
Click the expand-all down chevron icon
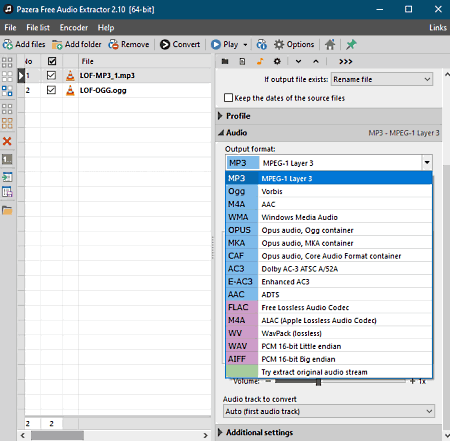pyautogui.click(x=298, y=61)
